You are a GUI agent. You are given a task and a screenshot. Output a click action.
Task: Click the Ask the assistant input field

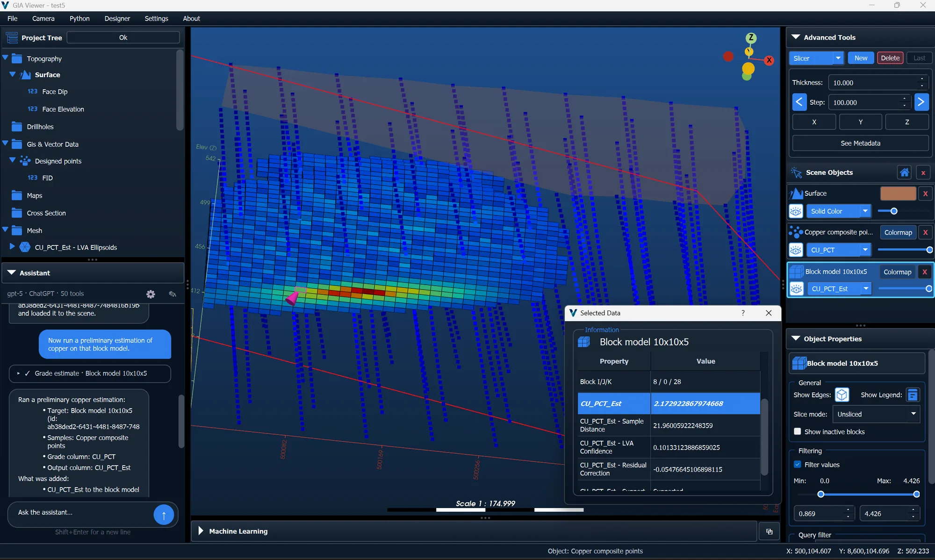(x=82, y=513)
